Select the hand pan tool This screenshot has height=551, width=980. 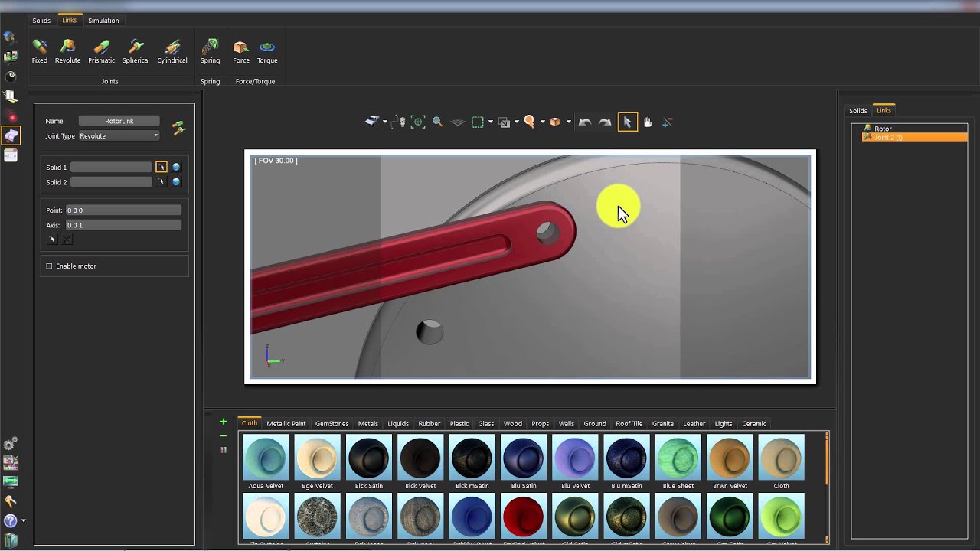648,122
